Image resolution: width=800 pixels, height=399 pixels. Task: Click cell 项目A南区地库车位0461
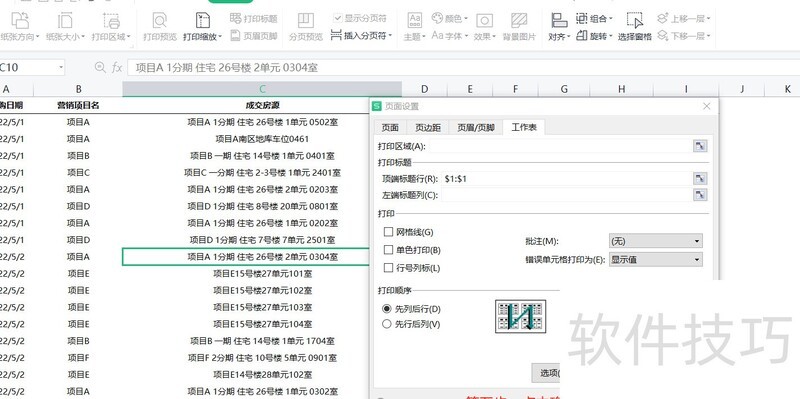[x=262, y=139]
